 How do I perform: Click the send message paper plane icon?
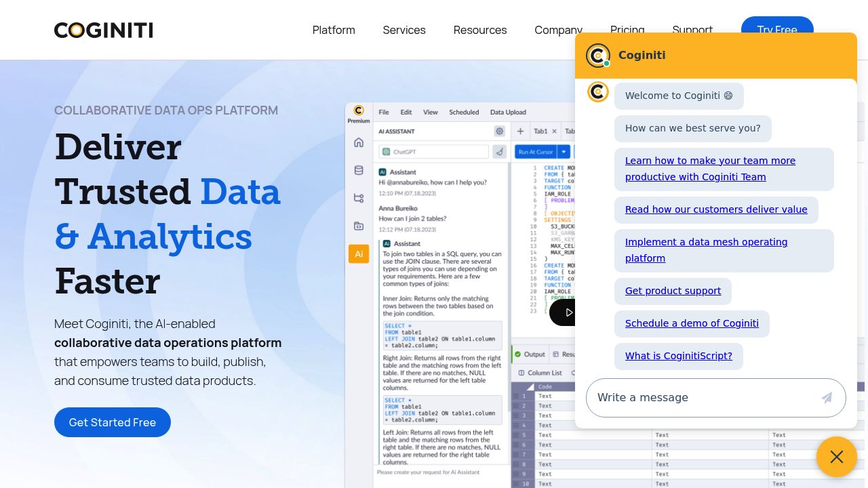click(x=827, y=398)
